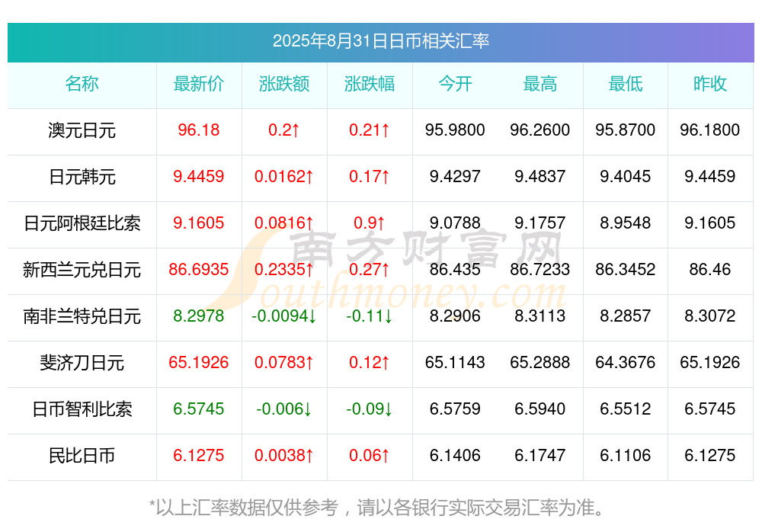Image resolution: width=762 pixels, height=532 pixels.
Task: Click change percent 0.21↑
Action: [370, 130]
